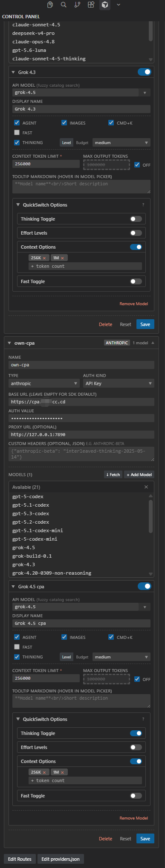Select grok-4.20-0309-non-reasoning in Available list
This screenshot has height=868, width=165.
(x=52, y=573)
